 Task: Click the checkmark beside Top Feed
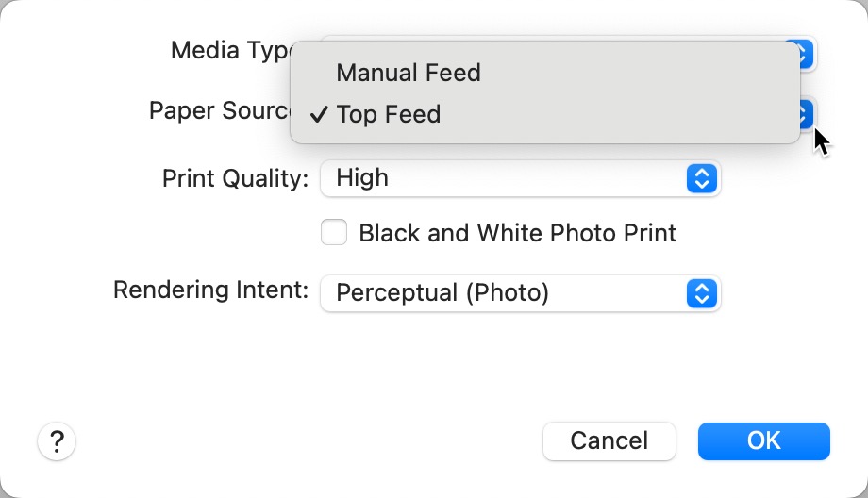pyautogui.click(x=319, y=115)
